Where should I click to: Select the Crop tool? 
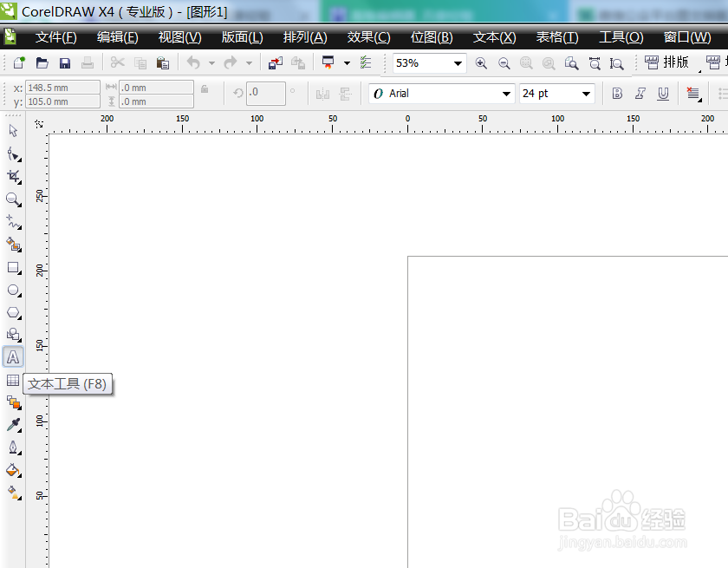pyautogui.click(x=14, y=177)
